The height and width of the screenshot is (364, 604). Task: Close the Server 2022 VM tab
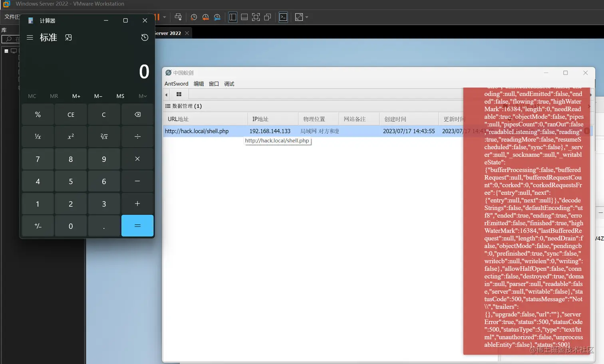tap(187, 33)
